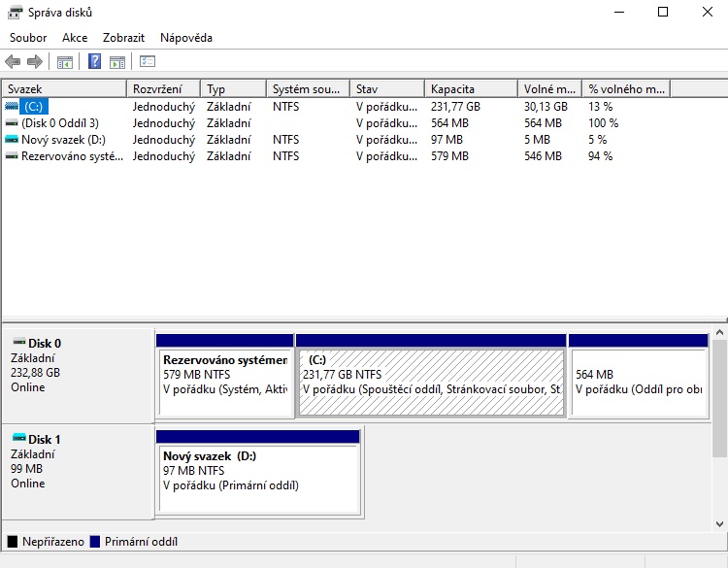Image resolution: width=728 pixels, height=568 pixels.
Task: Click the Back arrow toolbar icon
Action: pyautogui.click(x=13, y=62)
